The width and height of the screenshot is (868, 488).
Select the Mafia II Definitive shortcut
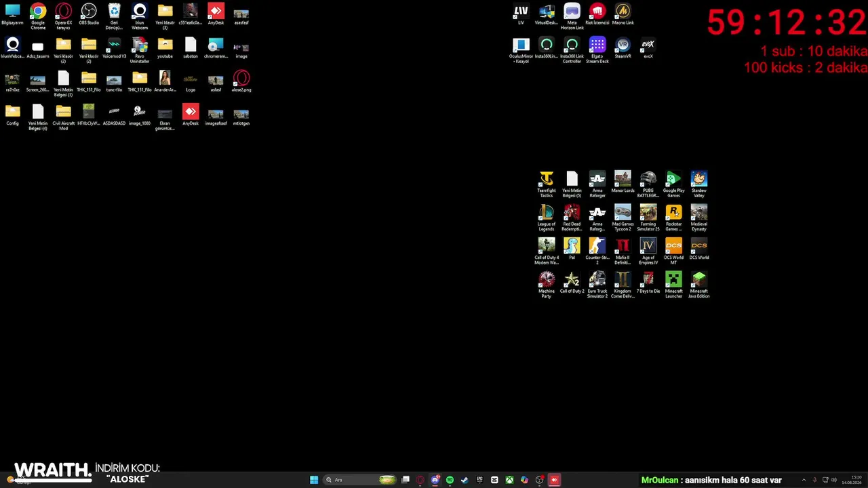coord(623,251)
